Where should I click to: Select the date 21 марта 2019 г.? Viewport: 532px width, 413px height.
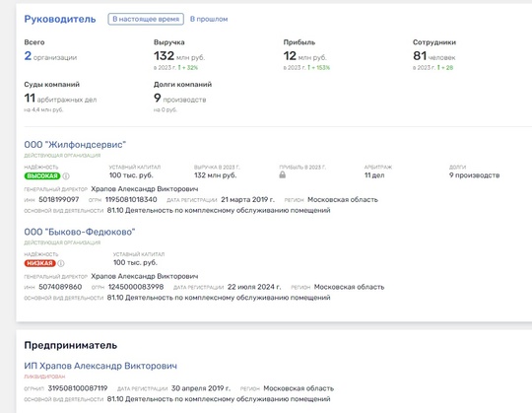[247, 199]
